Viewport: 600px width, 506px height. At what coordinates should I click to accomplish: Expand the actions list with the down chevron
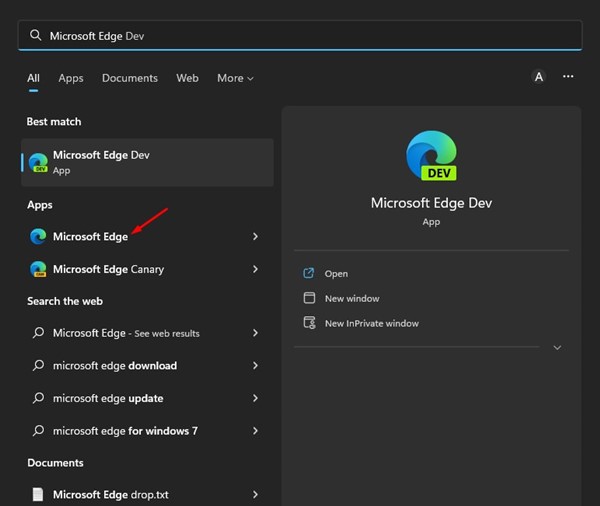click(x=557, y=348)
